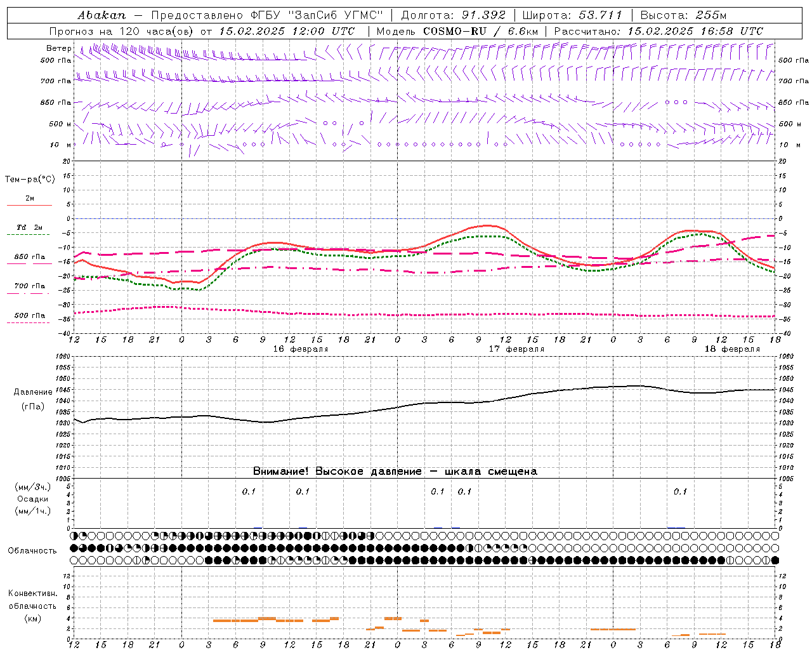This screenshot has height=650, width=812.
Task: Click the "(мм/3ч.)" precipitation unit label
Action: click(33, 487)
